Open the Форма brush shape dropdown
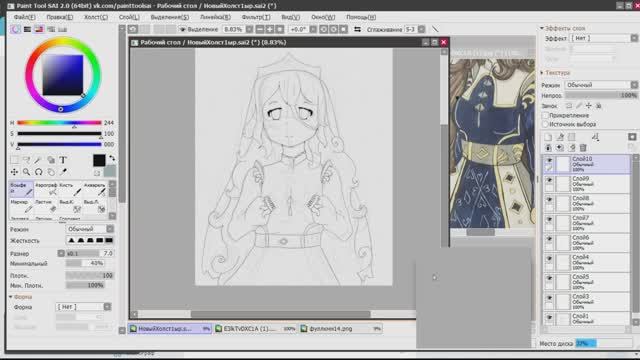This screenshot has width=640, height=360. (83, 307)
